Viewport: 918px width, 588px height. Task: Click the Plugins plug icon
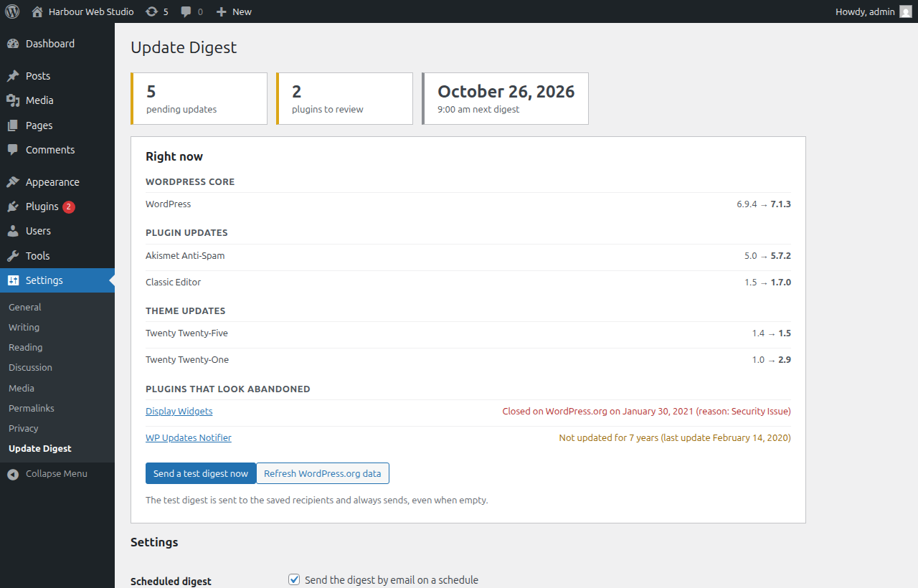coord(13,207)
